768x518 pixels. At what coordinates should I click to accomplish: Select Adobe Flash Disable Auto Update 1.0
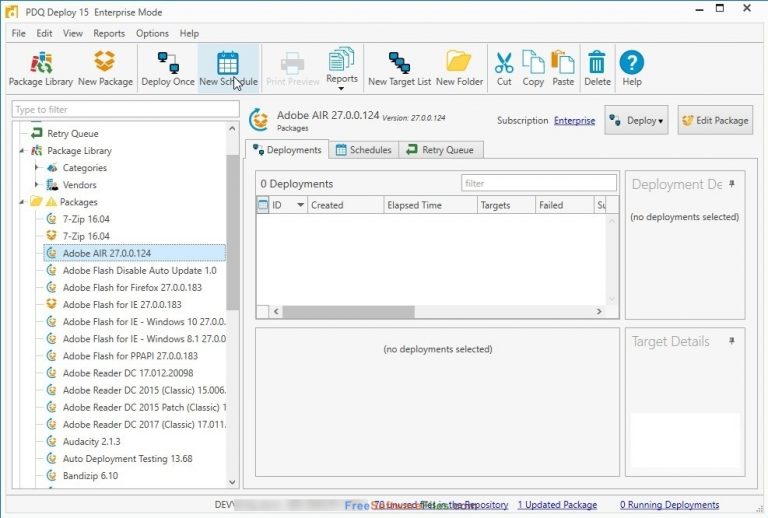[x=139, y=271]
